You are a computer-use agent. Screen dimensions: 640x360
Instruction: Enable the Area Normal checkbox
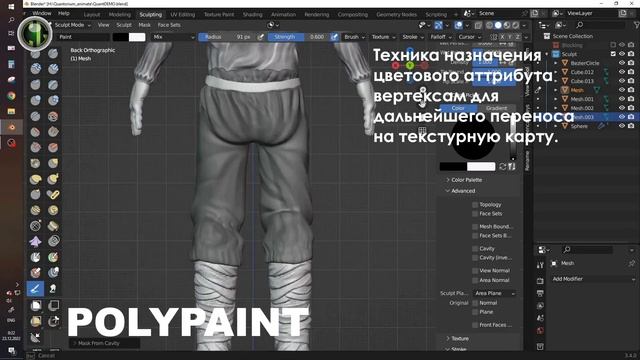[475, 280]
